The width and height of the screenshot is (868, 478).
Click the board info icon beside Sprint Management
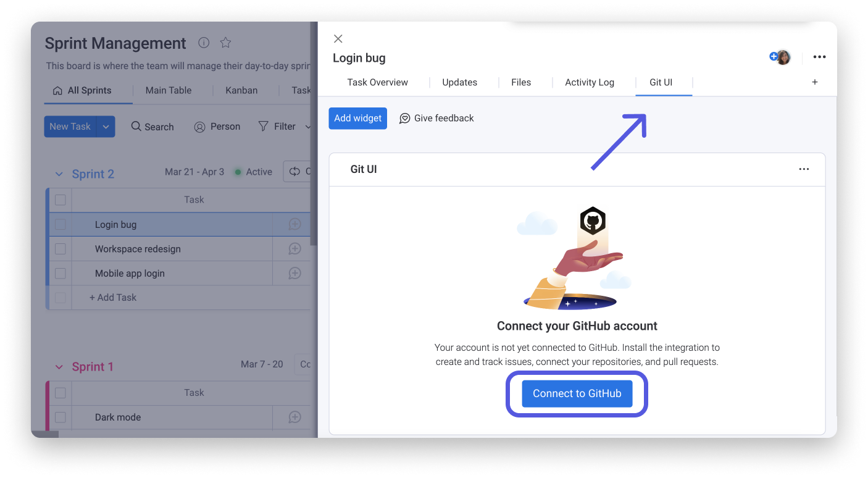(204, 43)
